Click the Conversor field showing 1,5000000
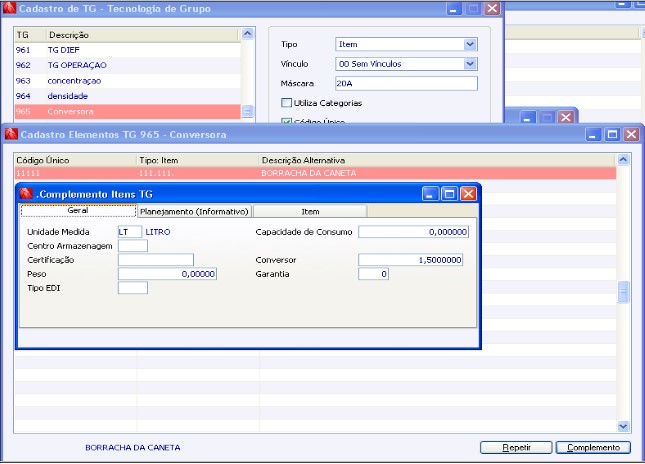The width and height of the screenshot is (645, 464). coord(411,260)
